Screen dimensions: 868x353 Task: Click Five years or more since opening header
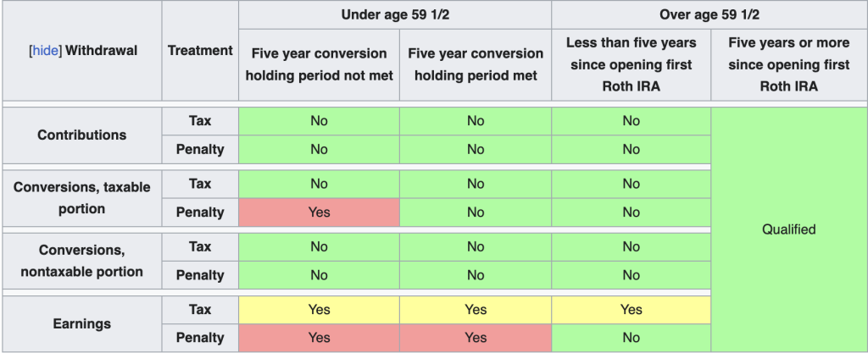pos(788,64)
